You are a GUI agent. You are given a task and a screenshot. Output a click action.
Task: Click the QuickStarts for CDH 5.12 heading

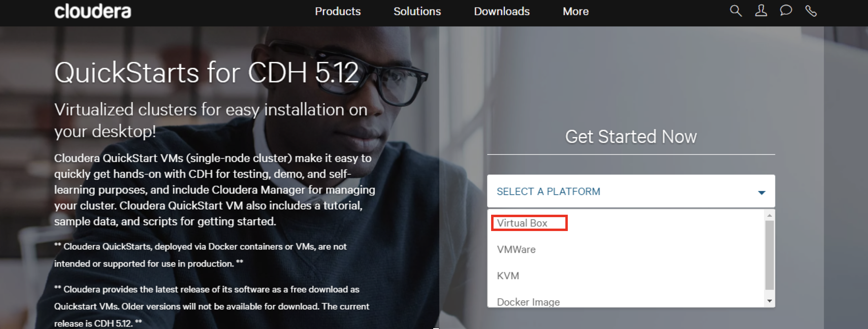click(x=206, y=73)
